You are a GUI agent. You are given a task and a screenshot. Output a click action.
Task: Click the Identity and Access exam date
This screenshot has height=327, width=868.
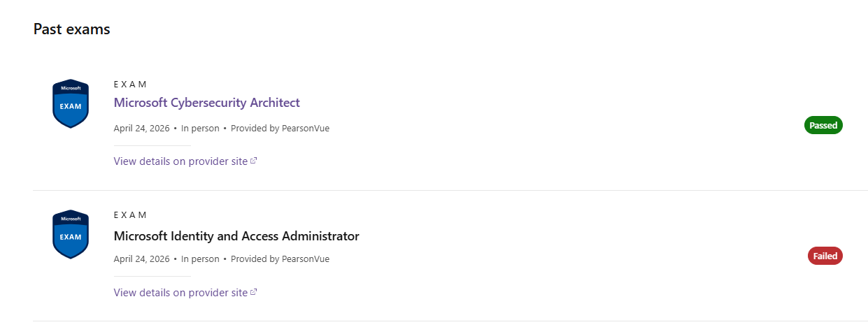pos(141,259)
